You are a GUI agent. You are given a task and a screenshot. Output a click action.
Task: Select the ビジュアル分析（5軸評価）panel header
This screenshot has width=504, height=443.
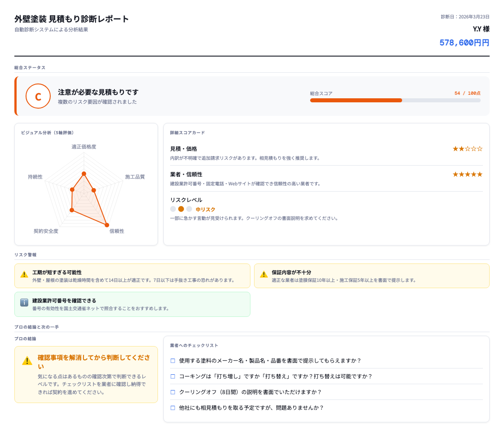pos(48,133)
